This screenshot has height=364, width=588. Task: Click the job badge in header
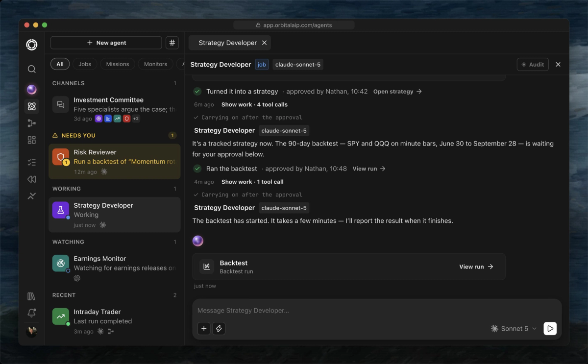coord(262,64)
